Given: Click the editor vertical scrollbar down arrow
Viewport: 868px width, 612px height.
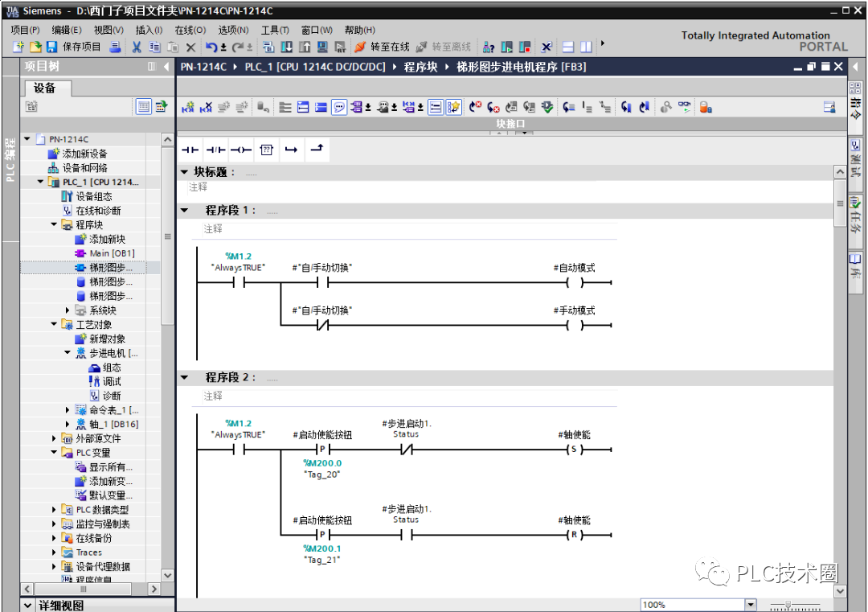Looking at the screenshot, I should pos(840,591).
